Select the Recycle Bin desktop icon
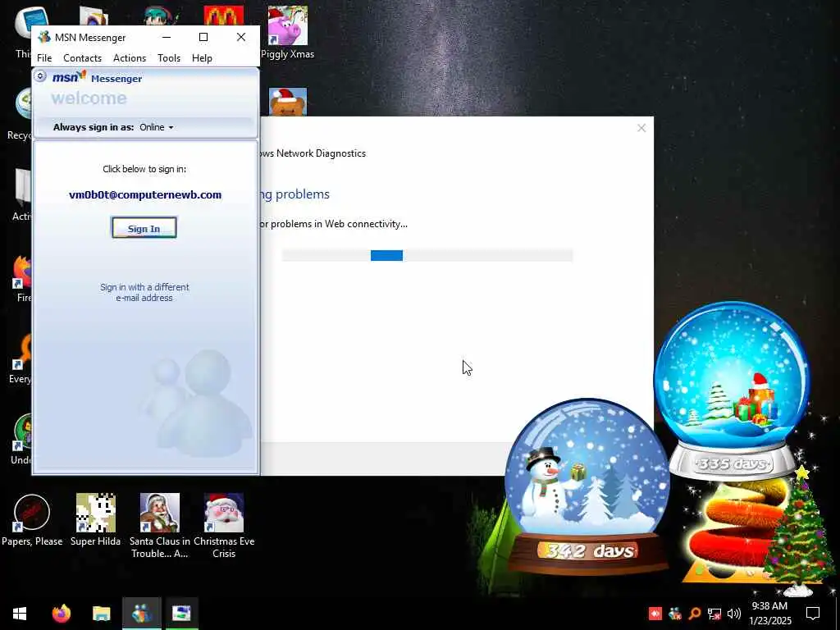Viewport: 840px width, 630px height. pos(20,113)
